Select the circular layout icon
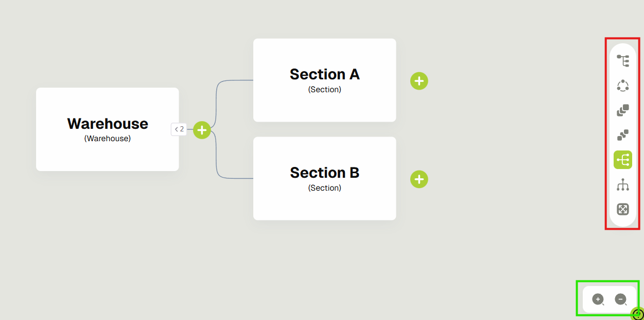Screen dimensions: 644x320 (623, 86)
